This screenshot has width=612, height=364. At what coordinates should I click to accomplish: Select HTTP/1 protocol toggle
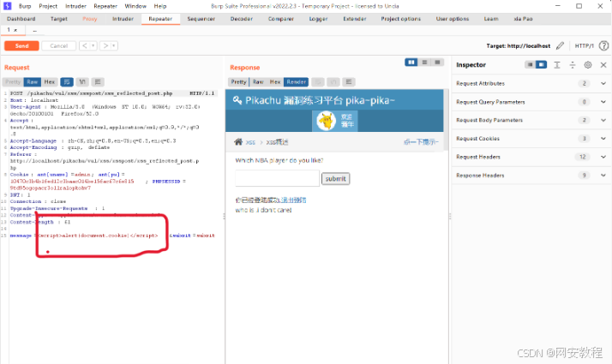584,45
